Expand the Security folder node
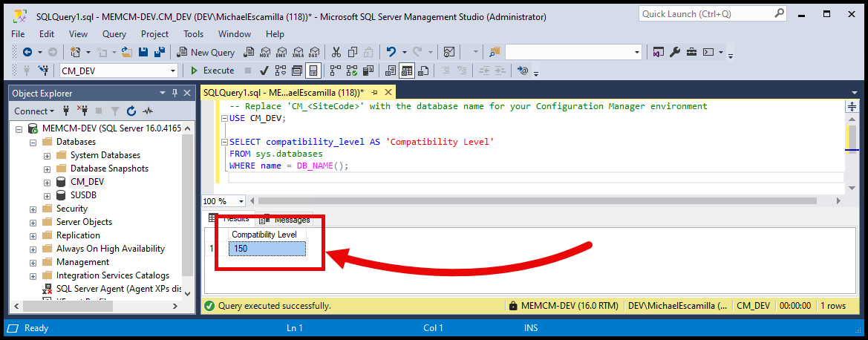The height and width of the screenshot is (340, 868). pos(33,209)
